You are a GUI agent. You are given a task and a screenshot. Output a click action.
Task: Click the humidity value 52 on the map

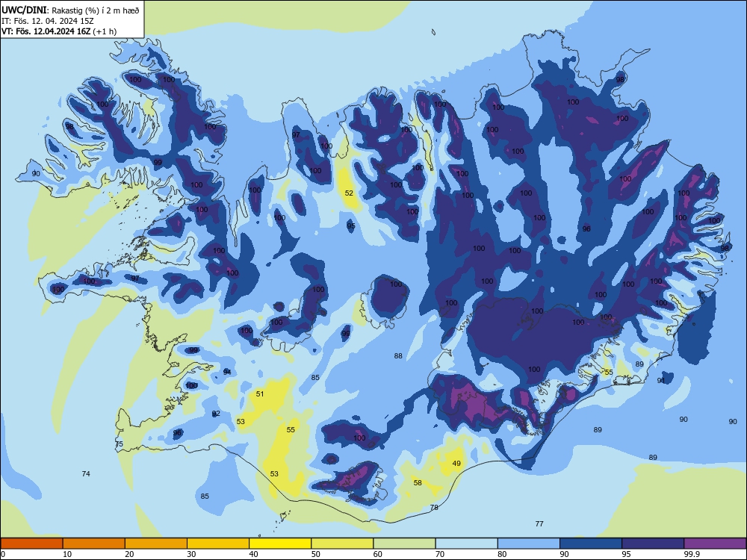click(x=349, y=193)
